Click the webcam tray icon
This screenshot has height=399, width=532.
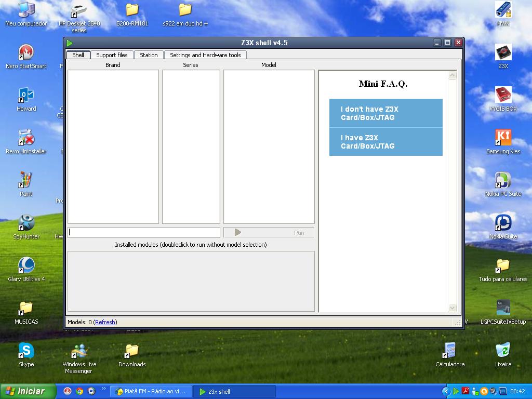(x=494, y=391)
